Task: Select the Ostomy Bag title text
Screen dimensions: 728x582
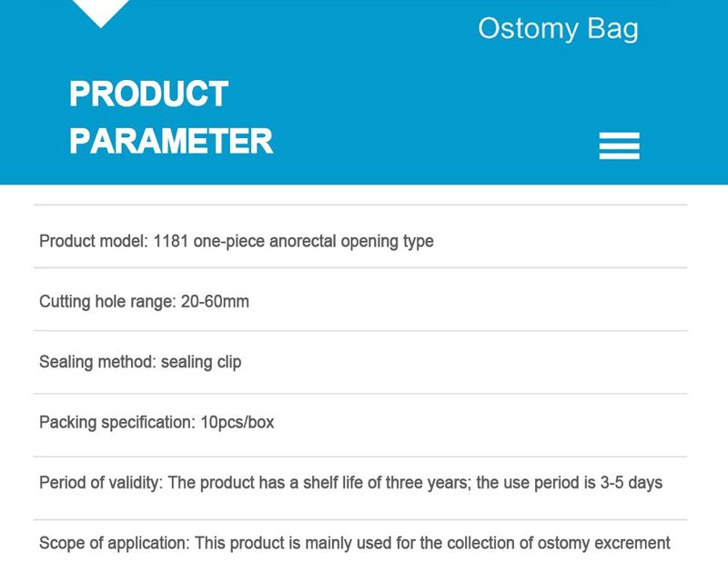Action: 558,29
